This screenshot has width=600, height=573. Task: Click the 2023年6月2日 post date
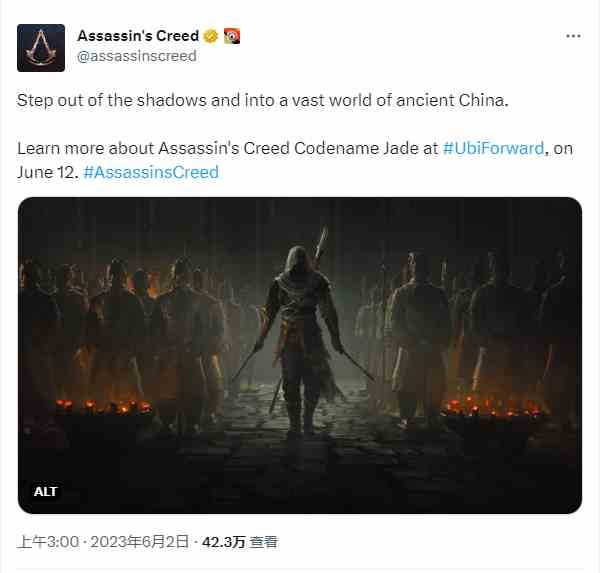click(x=140, y=542)
